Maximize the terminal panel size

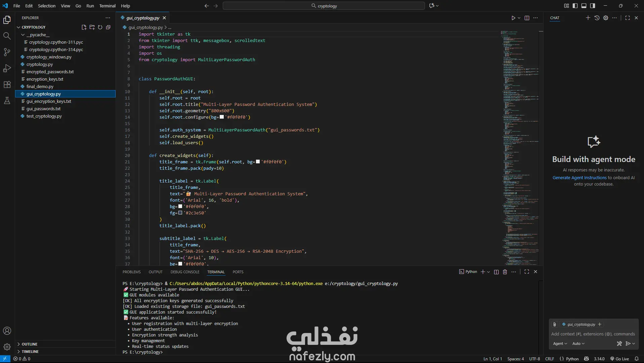(527, 272)
